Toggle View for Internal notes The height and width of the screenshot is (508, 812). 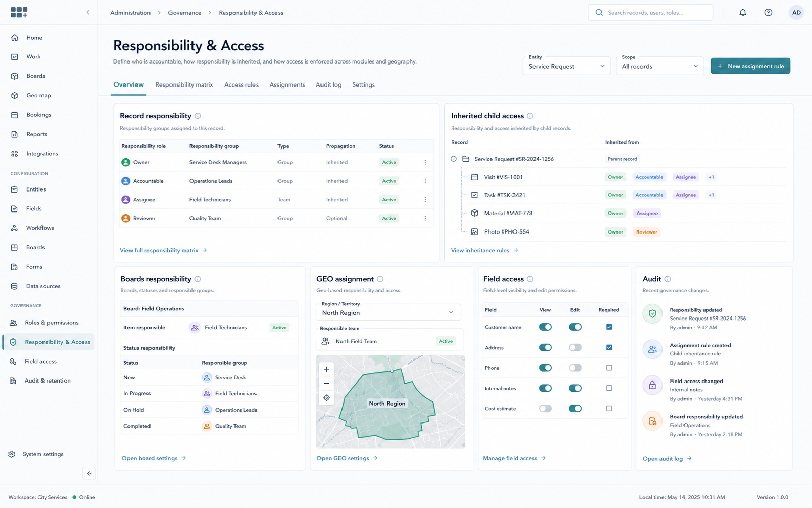(x=545, y=388)
